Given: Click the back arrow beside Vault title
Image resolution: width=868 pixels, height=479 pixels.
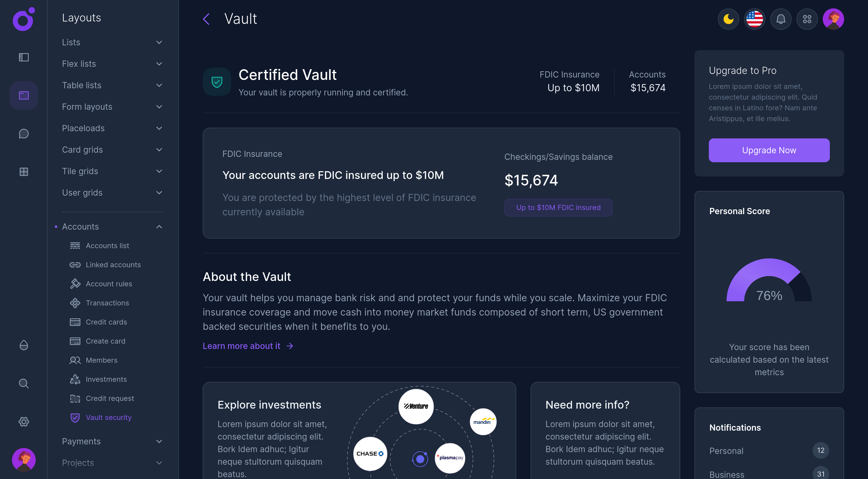Looking at the screenshot, I should tap(206, 19).
